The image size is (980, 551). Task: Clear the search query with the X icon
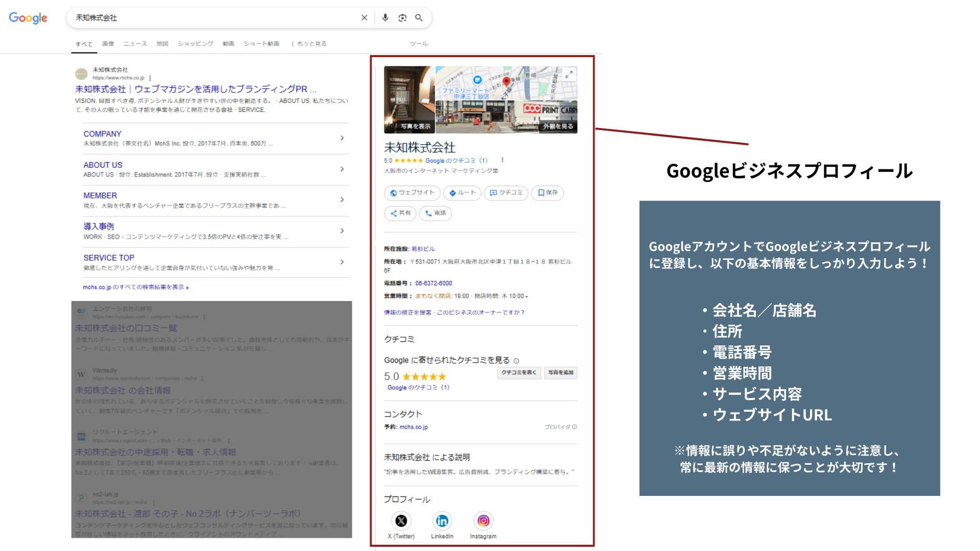coord(364,17)
